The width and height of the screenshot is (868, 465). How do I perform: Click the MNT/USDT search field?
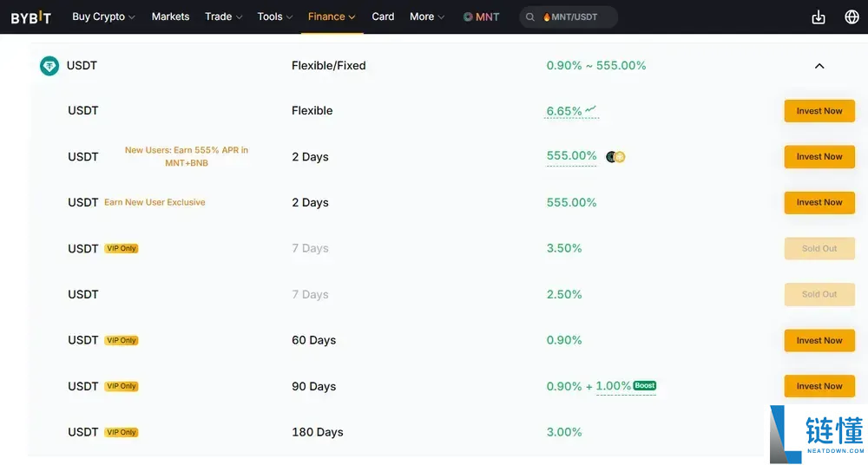[569, 17]
